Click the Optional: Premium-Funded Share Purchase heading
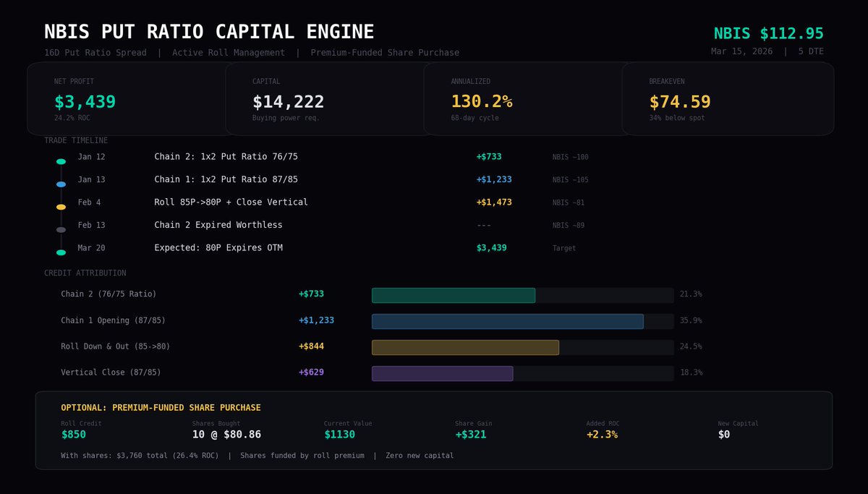 [161, 408]
